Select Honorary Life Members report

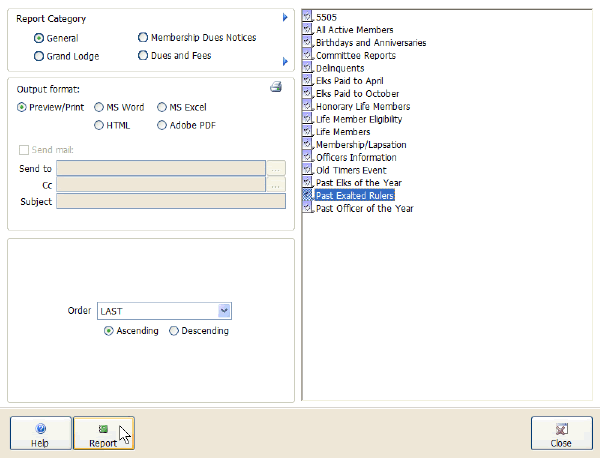(362, 107)
